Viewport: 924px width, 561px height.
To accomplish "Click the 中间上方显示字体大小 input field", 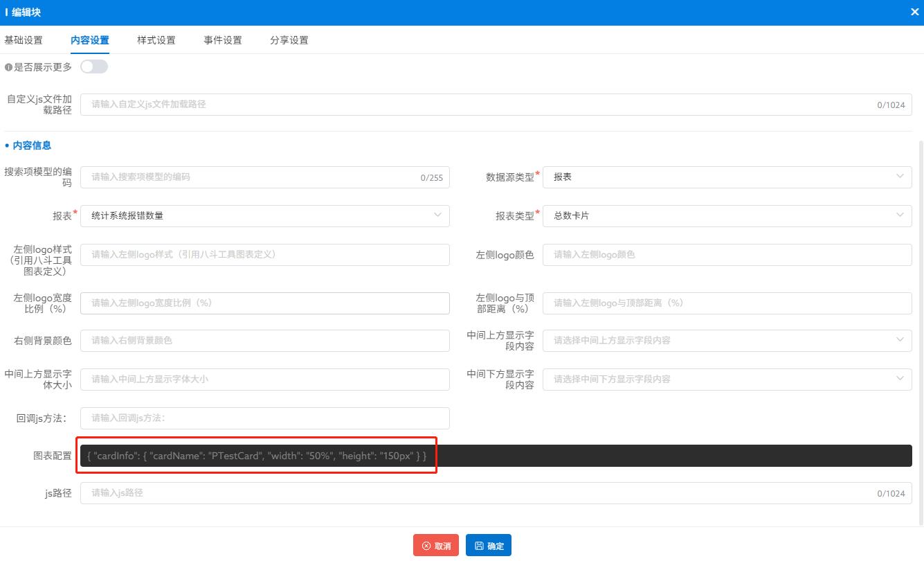I will pos(265,379).
